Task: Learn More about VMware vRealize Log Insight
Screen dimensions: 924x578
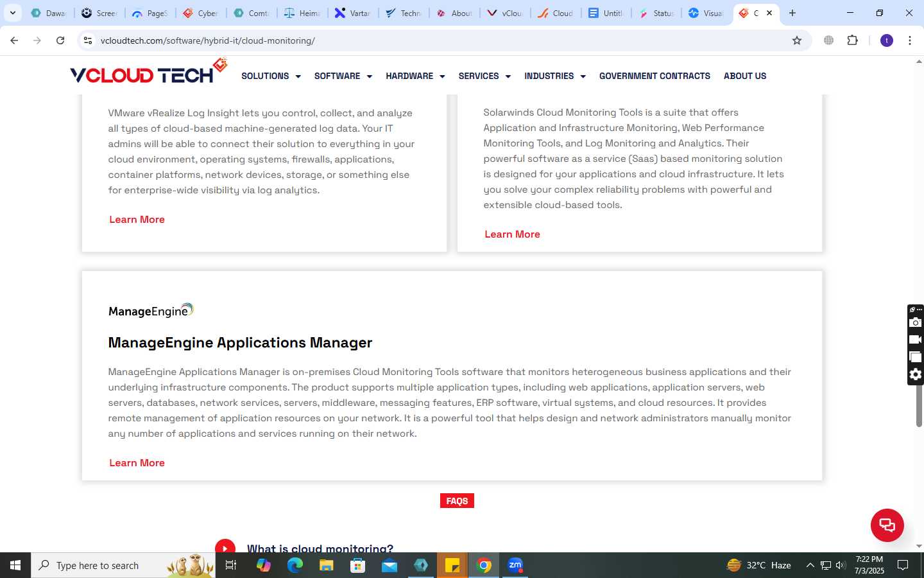Action: pyautogui.click(x=137, y=220)
